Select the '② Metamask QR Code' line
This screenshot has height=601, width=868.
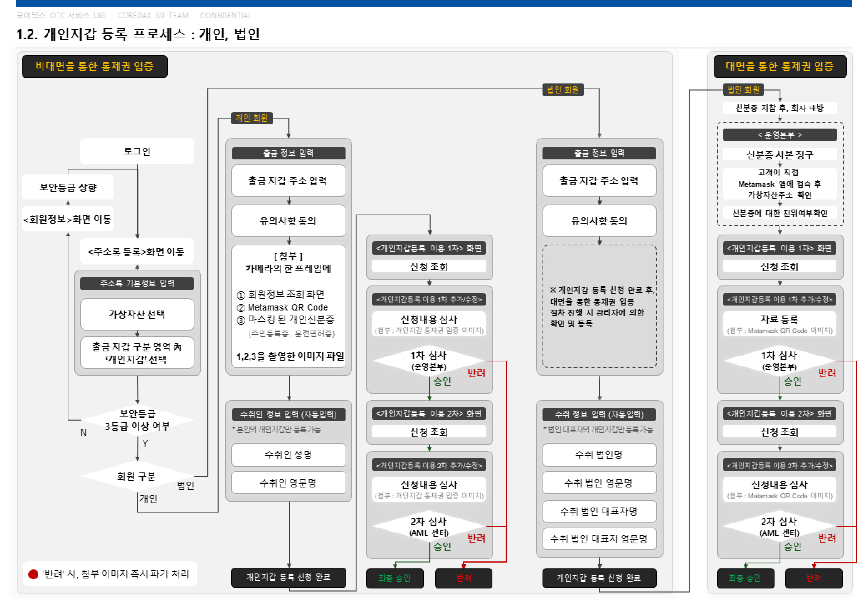pyautogui.click(x=282, y=307)
